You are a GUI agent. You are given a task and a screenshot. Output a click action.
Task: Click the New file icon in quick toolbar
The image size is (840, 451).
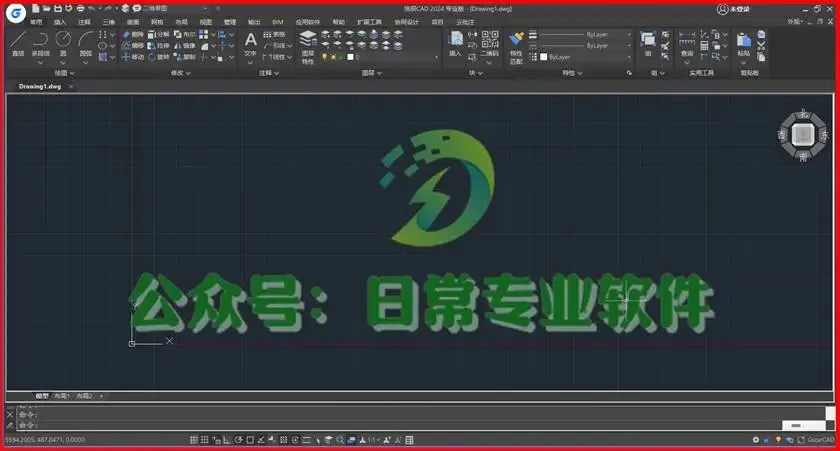tap(35, 9)
